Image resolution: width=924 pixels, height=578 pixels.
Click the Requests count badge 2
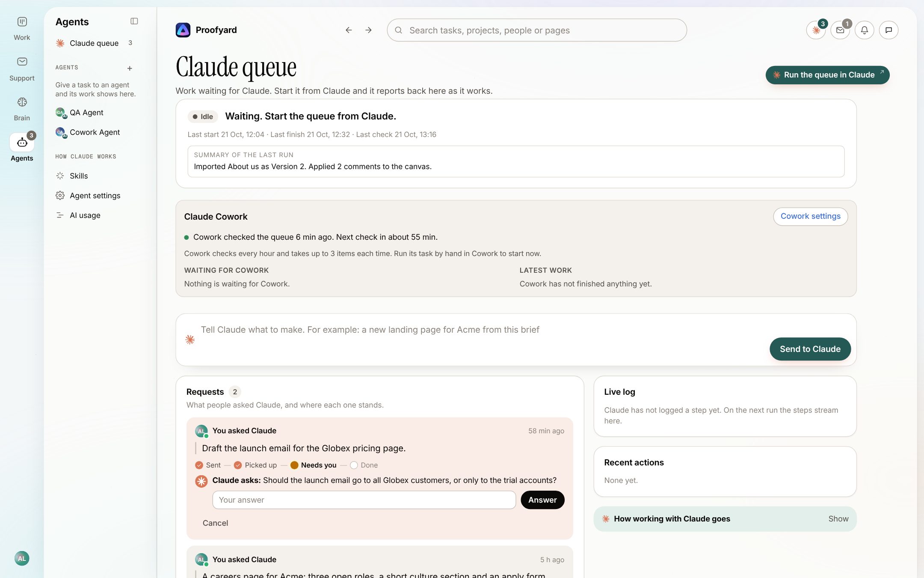235,392
